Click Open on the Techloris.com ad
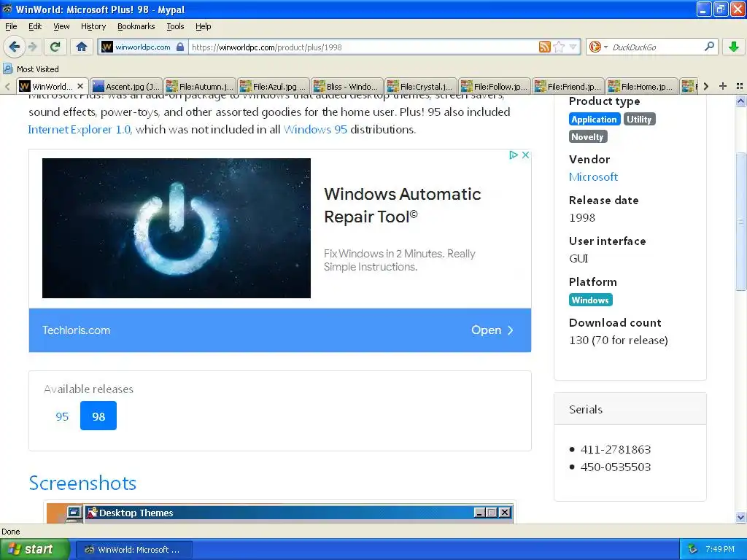747x560 pixels. pyautogui.click(x=492, y=330)
